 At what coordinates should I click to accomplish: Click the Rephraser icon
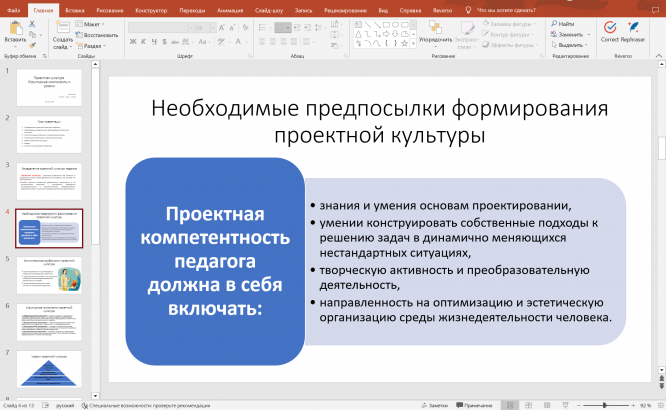tap(632, 28)
